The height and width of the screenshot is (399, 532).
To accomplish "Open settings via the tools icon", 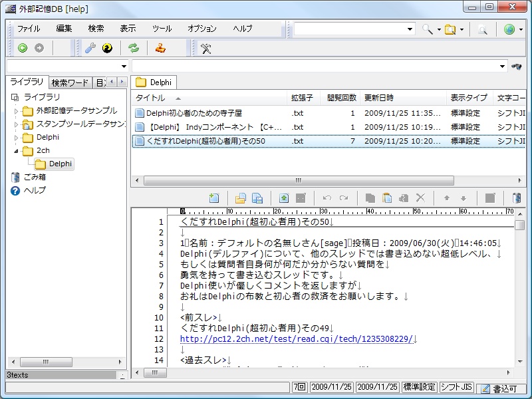I will (x=205, y=49).
